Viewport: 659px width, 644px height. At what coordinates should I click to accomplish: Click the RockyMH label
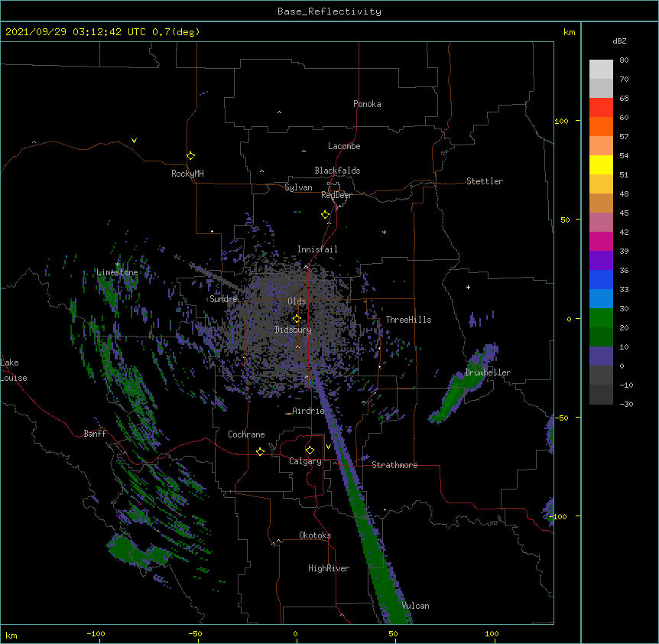[187, 174]
